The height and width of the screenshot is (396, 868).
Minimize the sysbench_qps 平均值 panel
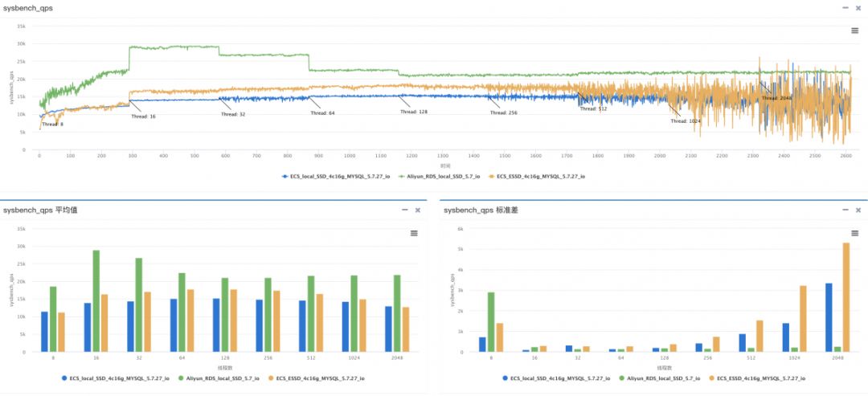tap(404, 210)
